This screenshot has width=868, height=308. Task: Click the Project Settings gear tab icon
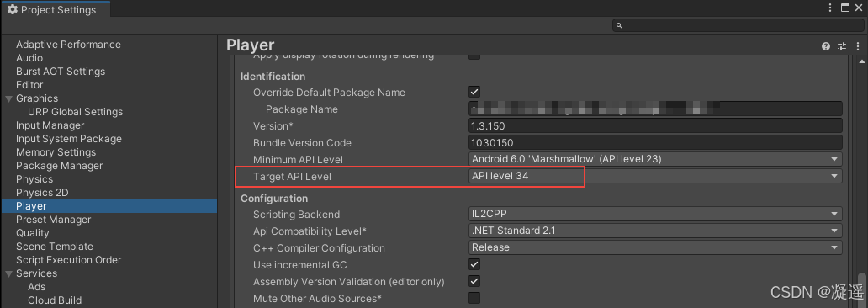click(12, 9)
